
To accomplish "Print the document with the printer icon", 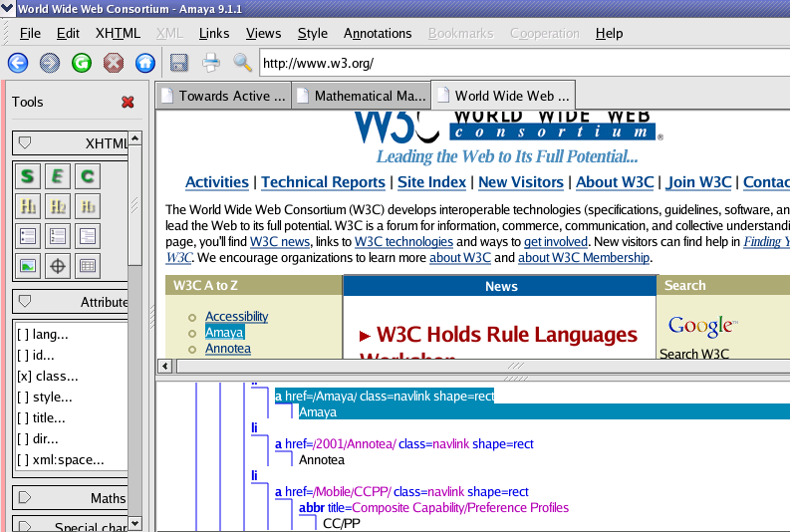I will coord(211,63).
